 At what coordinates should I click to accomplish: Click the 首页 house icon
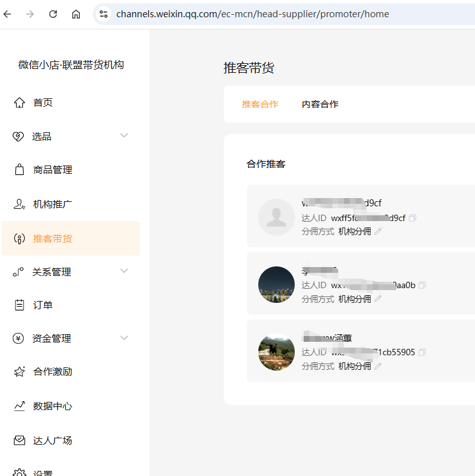point(19,103)
